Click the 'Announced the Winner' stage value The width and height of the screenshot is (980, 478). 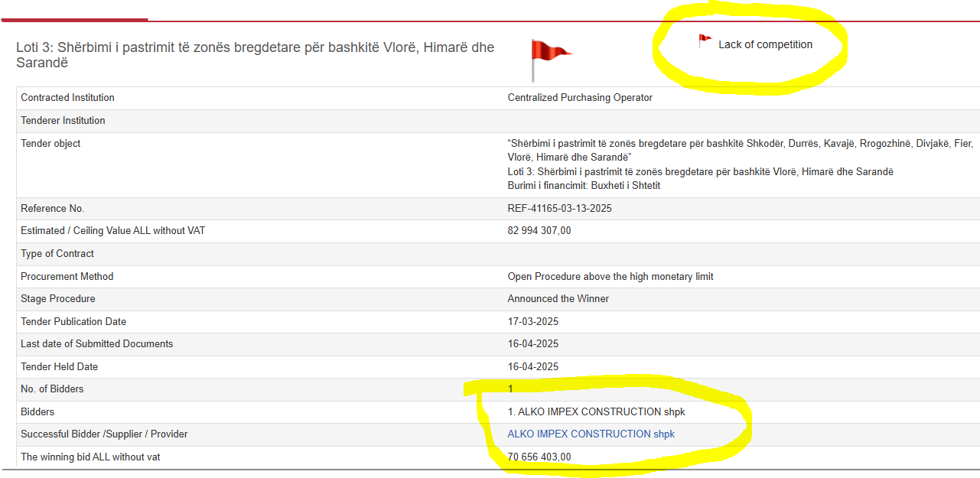click(558, 299)
